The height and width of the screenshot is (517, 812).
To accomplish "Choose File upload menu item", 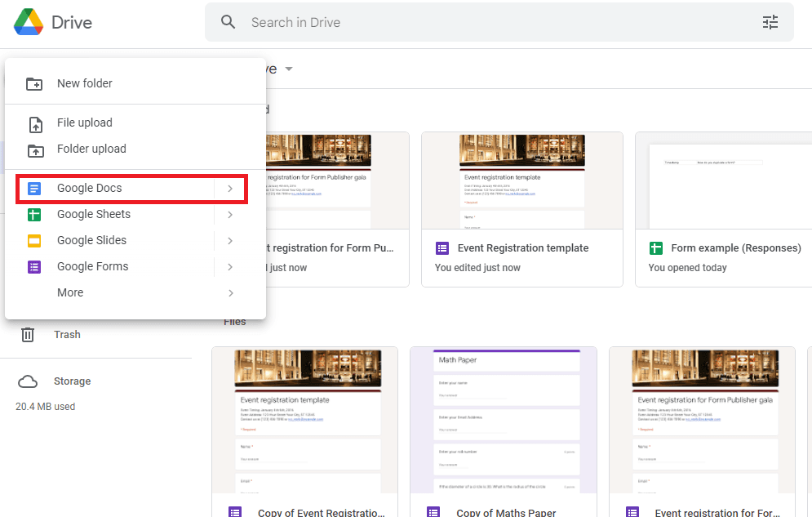I will 135,123.
